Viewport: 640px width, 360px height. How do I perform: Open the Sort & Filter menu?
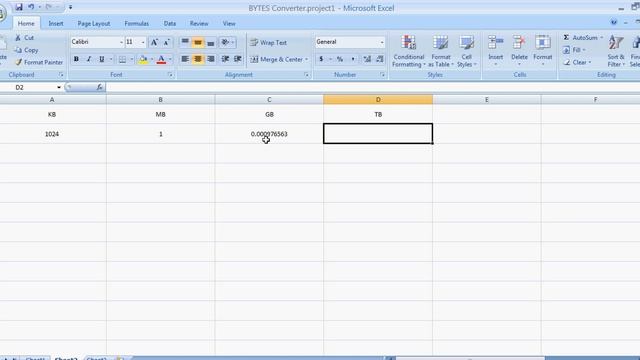(x=616, y=51)
